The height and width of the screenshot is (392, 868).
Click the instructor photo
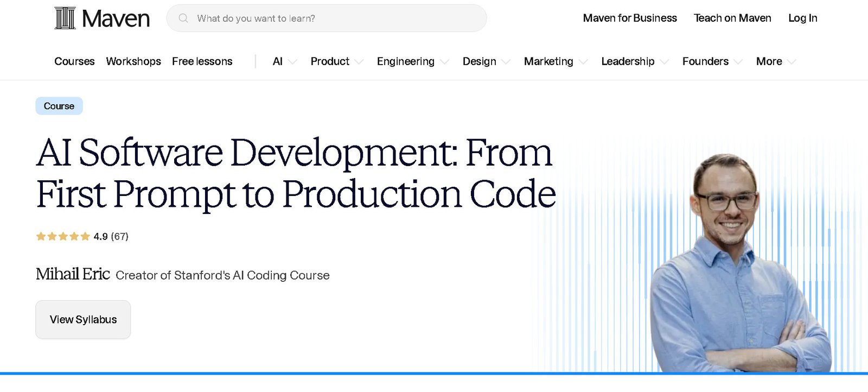click(741, 263)
